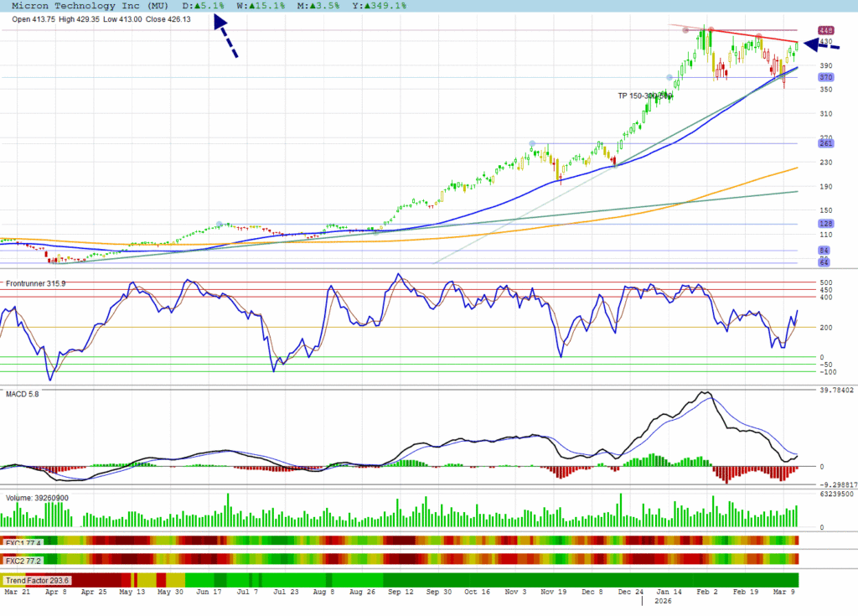The height and width of the screenshot is (616, 858).
Task: Click the dashed arrow beside the 430 price
Action: (822, 44)
